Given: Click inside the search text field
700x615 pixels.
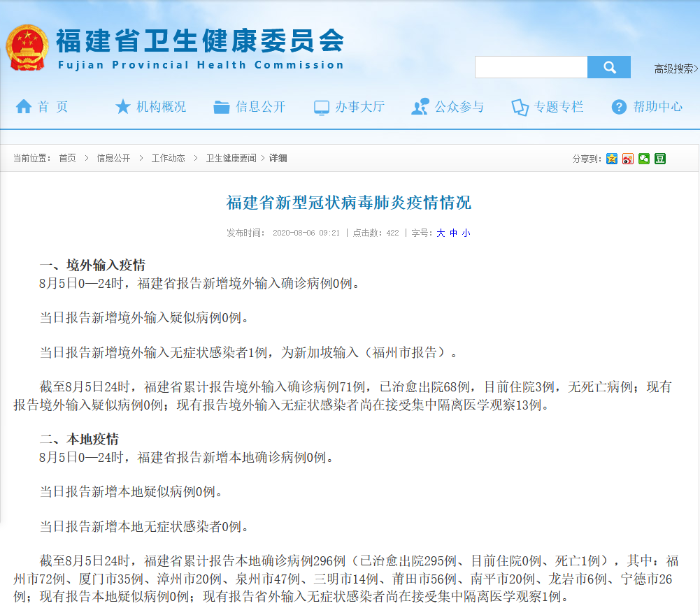Looking at the screenshot, I should click(x=531, y=67).
